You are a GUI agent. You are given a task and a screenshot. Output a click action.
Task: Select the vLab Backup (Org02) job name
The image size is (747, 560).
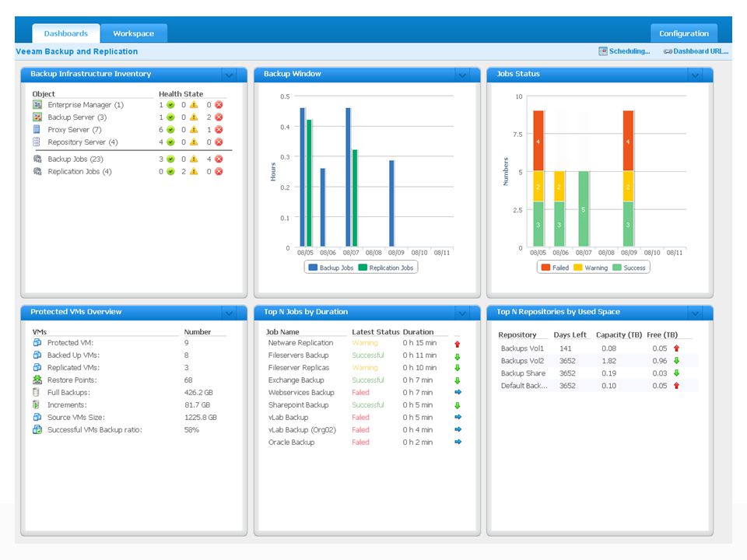point(302,429)
